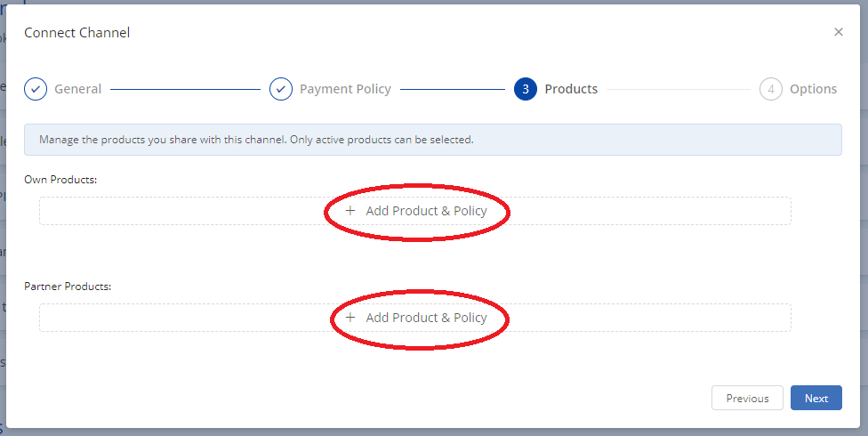Screen dimensions: 868x436
Task: Select the Products step label
Action: tap(571, 89)
